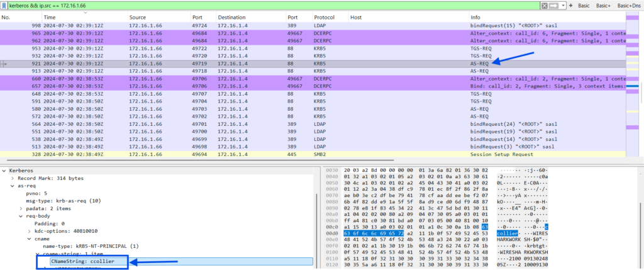Click the plus icon to add filter button
The image size is (644, 270).
570,5
